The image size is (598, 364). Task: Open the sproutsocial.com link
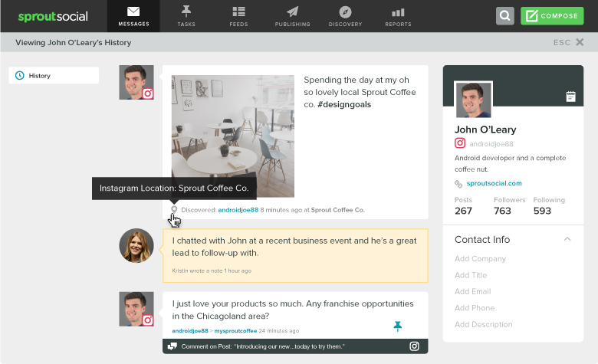[x=494, y=183]
